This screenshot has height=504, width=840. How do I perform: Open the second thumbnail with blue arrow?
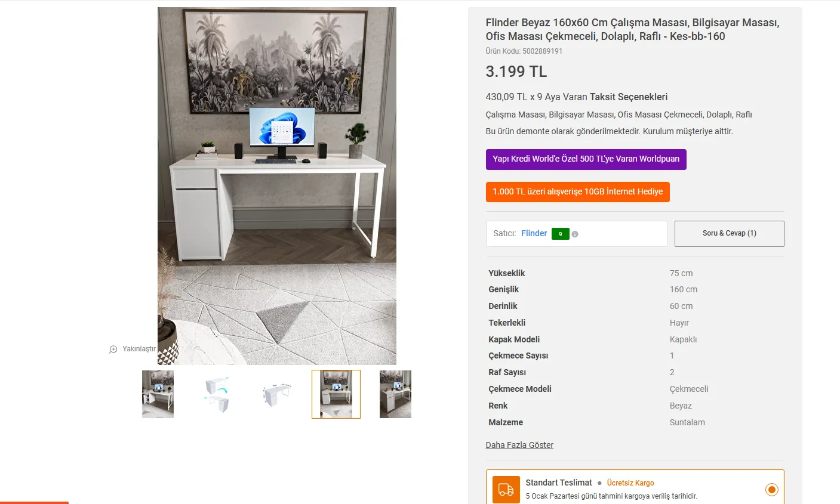[x=217, y=394]
